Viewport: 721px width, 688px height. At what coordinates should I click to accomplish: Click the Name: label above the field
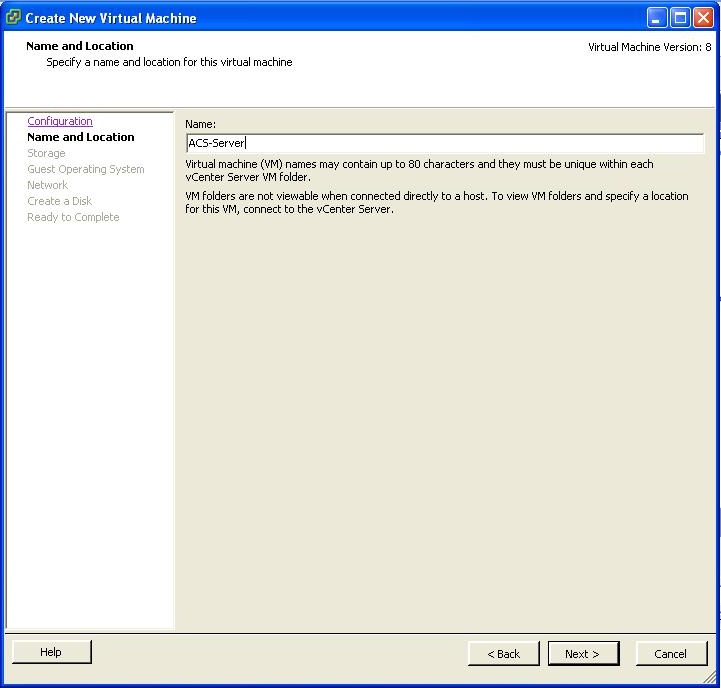pos(200,124)
